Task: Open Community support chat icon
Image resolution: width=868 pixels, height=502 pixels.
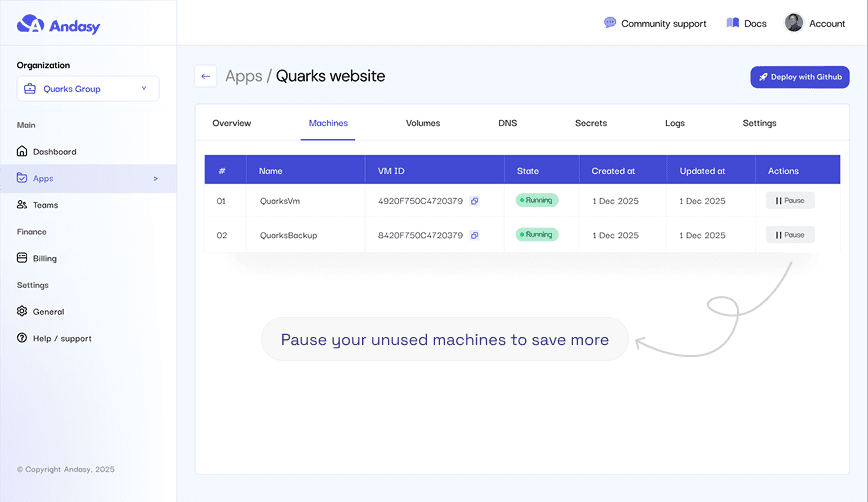Action: tap(610, 23)
